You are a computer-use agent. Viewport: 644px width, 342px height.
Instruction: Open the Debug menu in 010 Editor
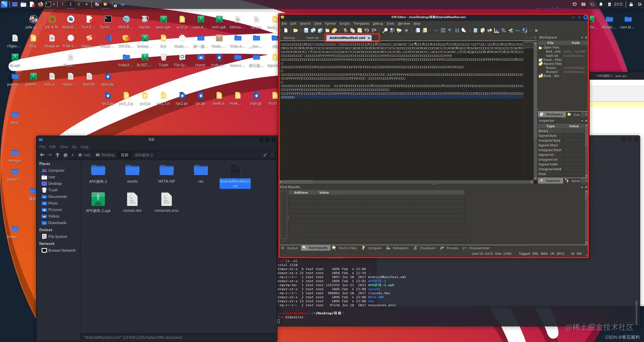point(378,23)
